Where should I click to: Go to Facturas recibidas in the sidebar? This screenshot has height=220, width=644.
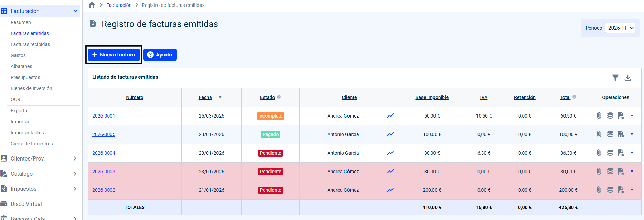30,44
